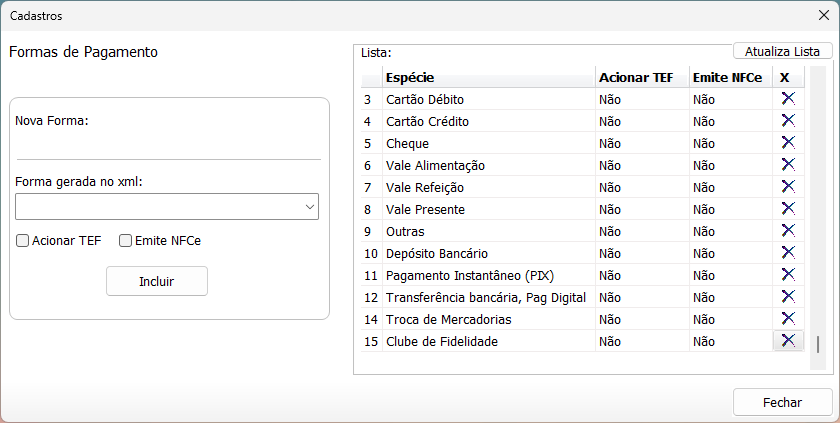Click the Emite NFCe column header
Viewport: 840px width, 423px height.
tap(728, 77)
